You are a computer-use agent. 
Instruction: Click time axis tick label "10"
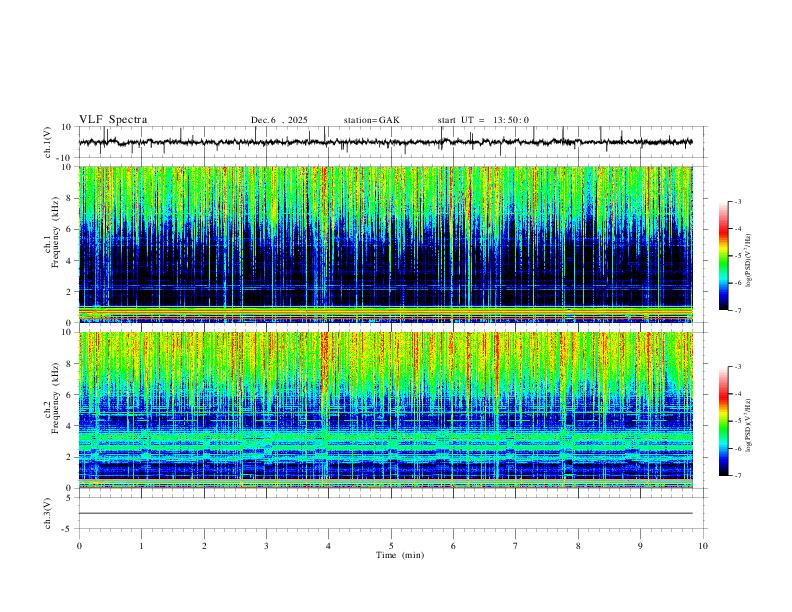pyautogui.click(x=703, y=546)
